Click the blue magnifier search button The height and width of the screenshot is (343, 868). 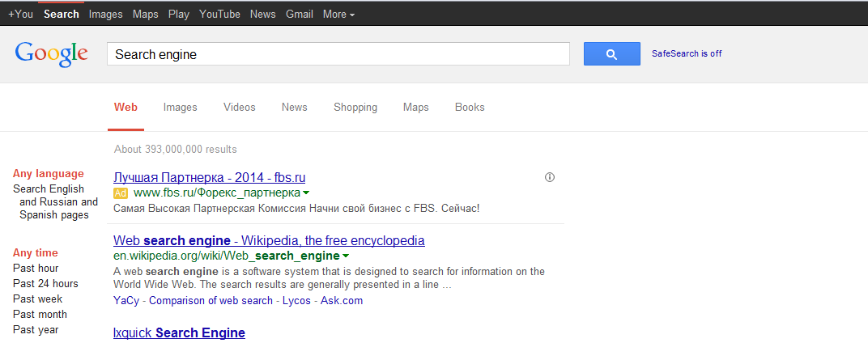pyautogui.click(x=611, y=53)
